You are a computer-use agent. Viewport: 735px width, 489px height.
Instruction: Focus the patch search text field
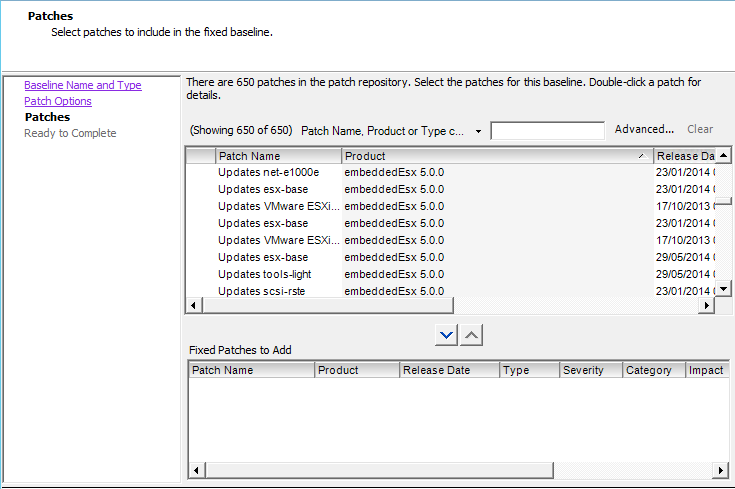coord(547,130)
